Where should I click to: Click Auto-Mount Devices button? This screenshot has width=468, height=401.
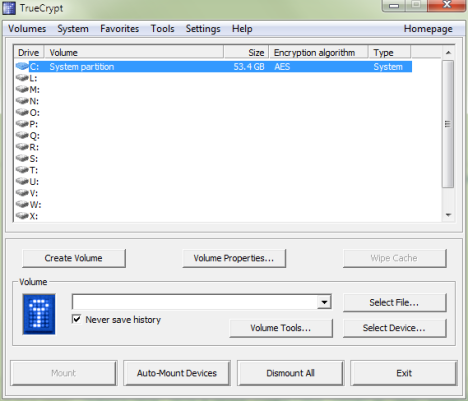click(x=177, y=373)
